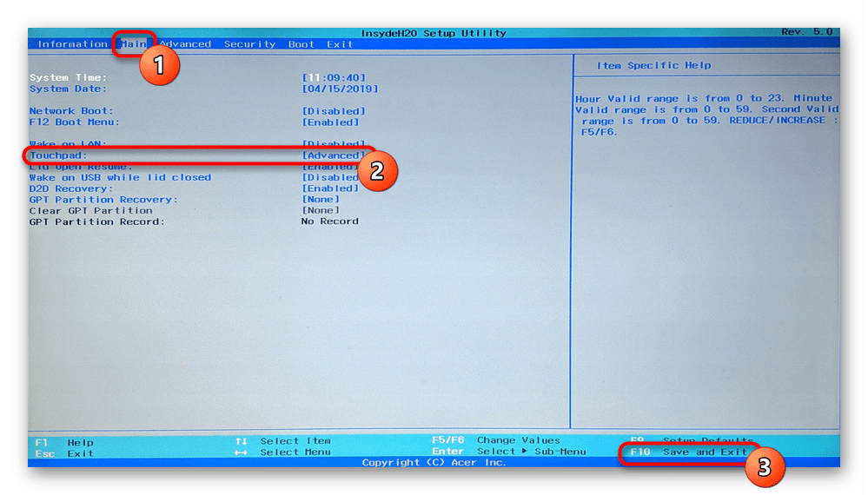Go to the Boot tab
The height and width of the screenshot is (495, 868).
pos(301,44)
